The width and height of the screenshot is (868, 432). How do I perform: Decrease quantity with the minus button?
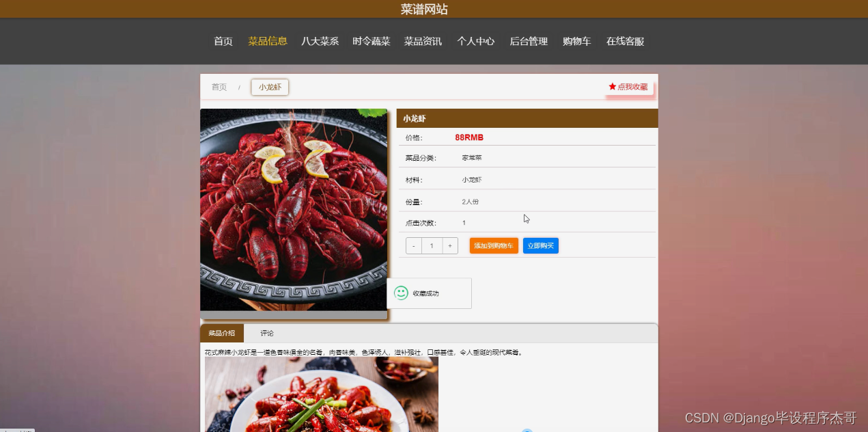[414, 246]
